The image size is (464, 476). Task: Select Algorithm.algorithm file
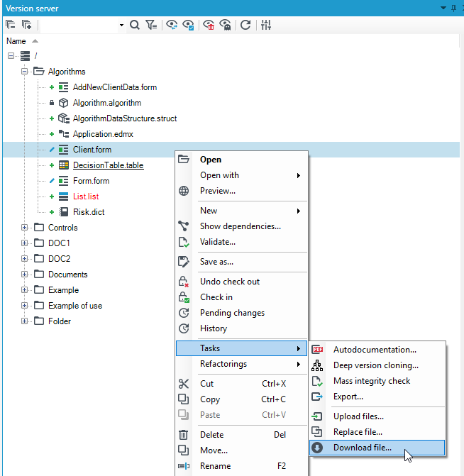(x=107, y=103)
